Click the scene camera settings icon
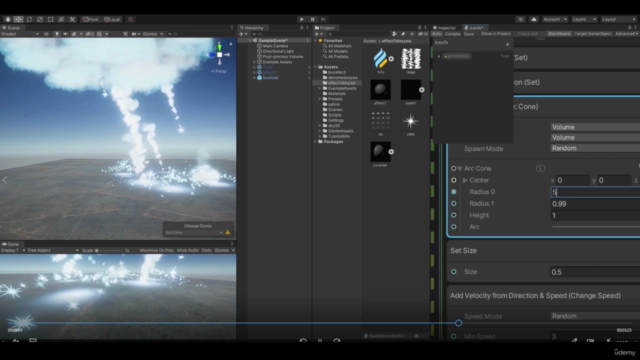Image resolution: width=640 pixels, height=360 pixels. tap(134, 34)
